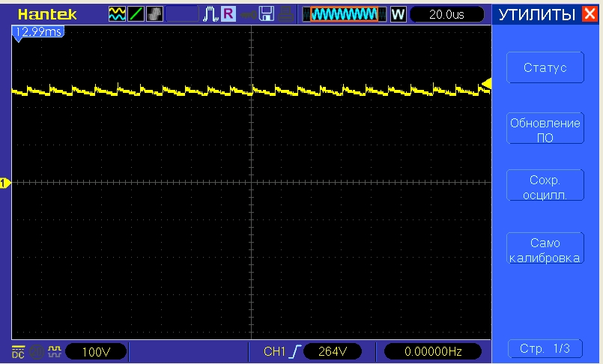Click the W window mode icon

[398, 14]
